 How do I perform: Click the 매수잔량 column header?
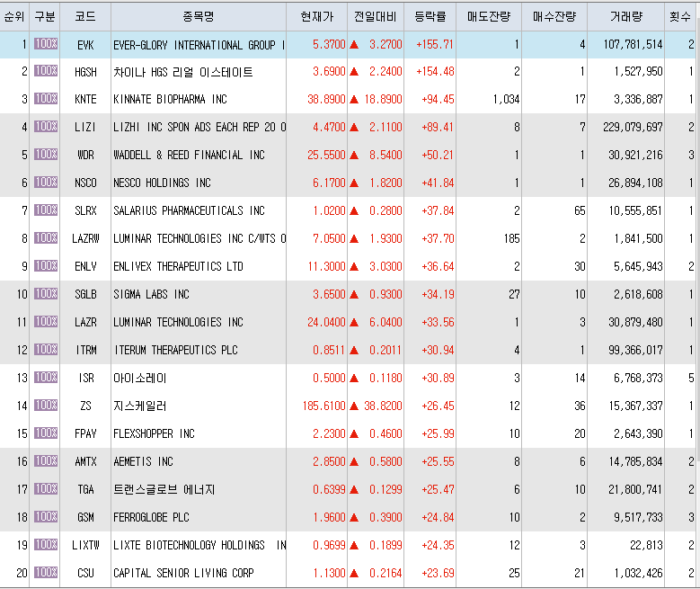tap(554, 17)
